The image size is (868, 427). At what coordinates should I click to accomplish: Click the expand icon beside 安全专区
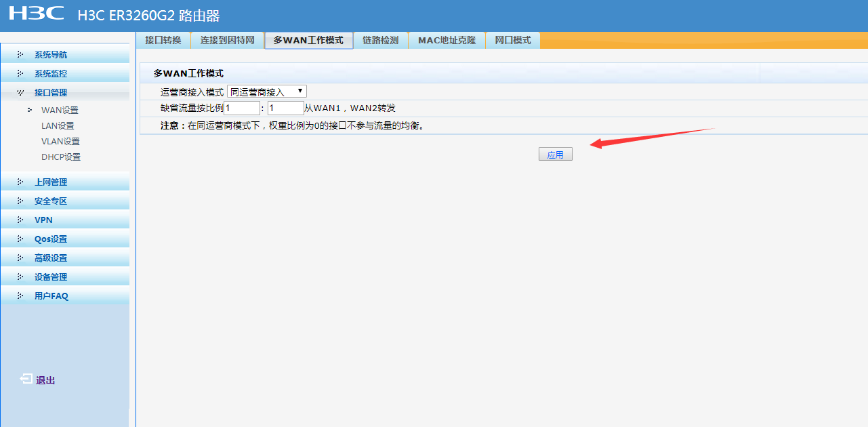(x=20, y=201)
